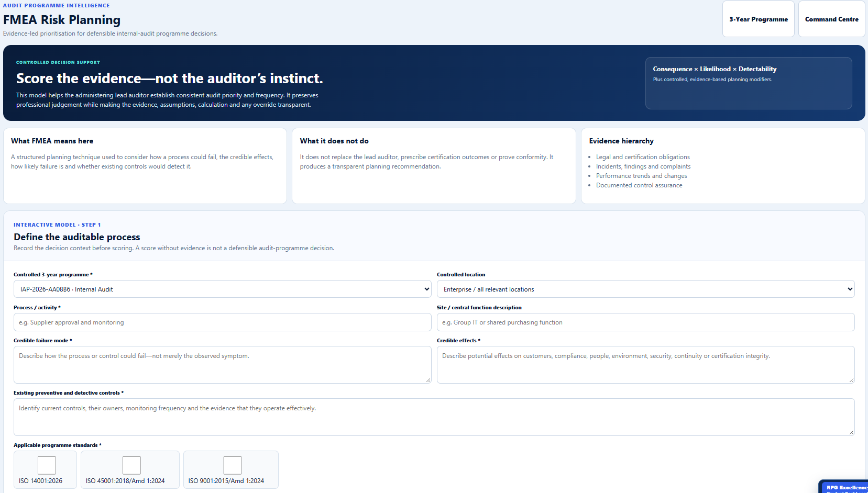This screenshot has height=493, width=868.
Task: Click the 'What it does not do' heading
Action: pyautogui.click(x=334, y=141)
